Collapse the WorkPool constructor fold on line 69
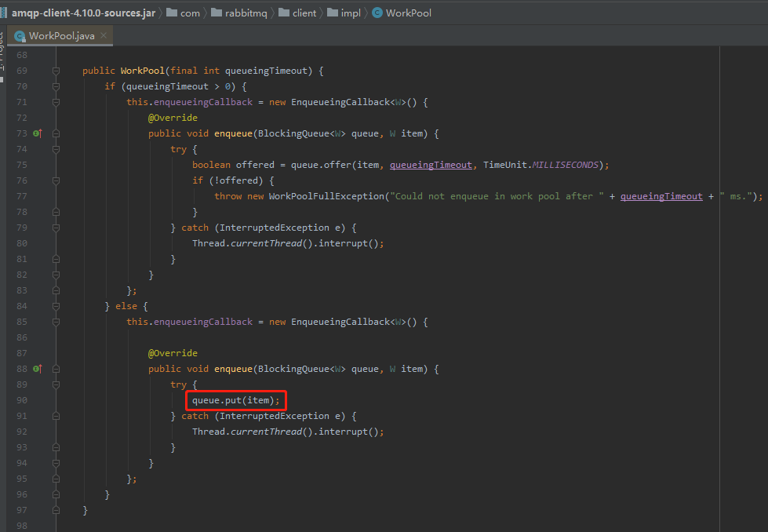 (56, 71)
